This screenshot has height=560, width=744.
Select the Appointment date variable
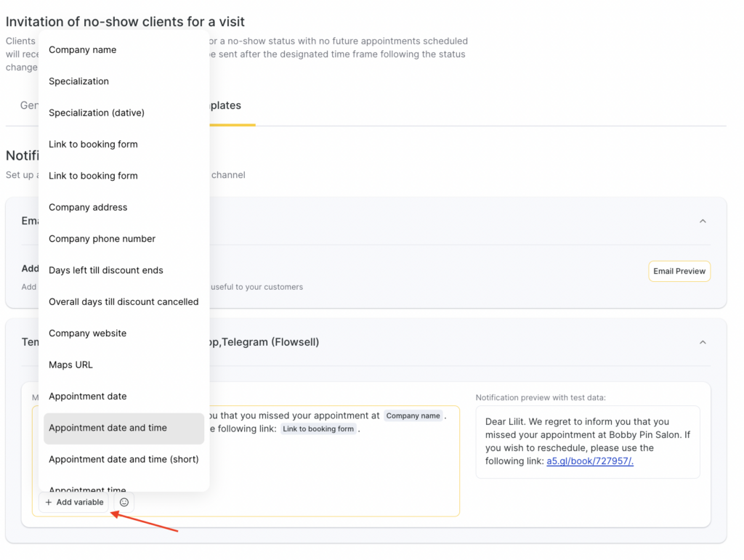coord(87,397)
